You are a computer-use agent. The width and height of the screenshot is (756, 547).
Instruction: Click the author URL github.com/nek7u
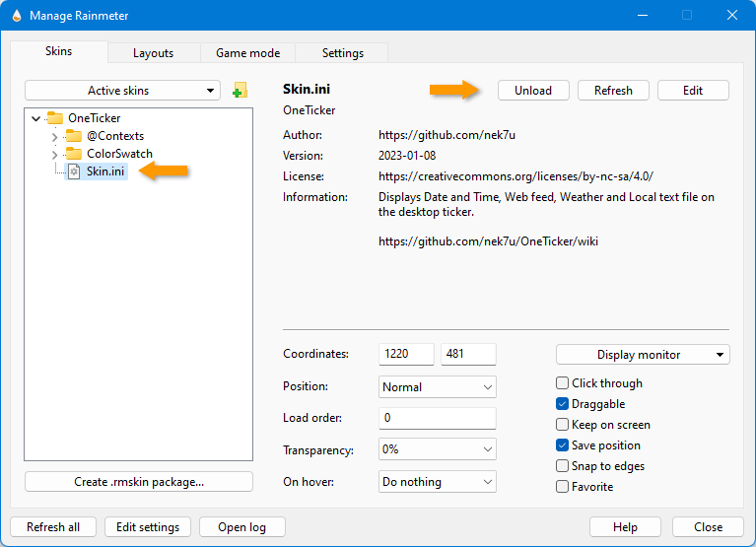pyautogui.click(x=447, y=135)
